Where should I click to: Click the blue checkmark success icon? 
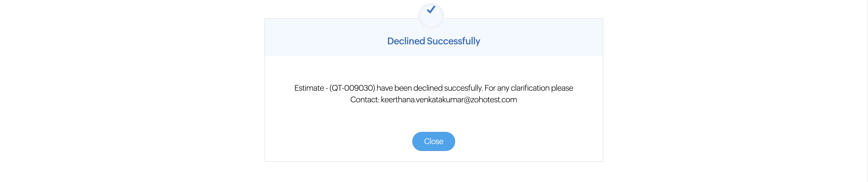click(x=431, y=10)
